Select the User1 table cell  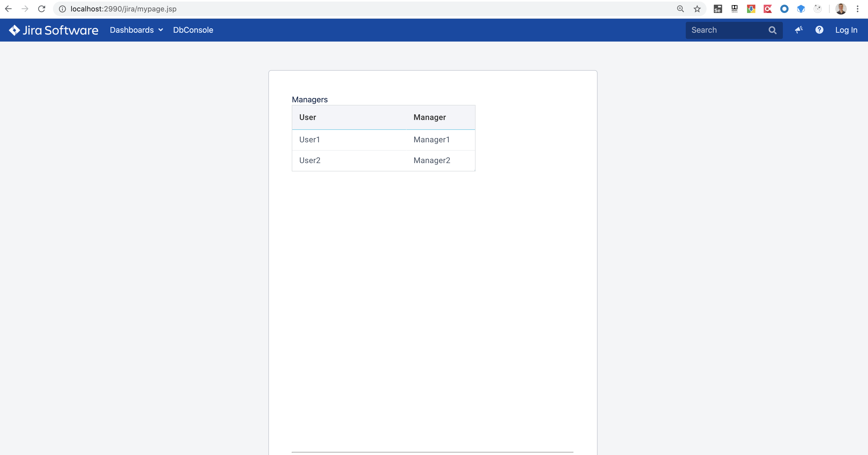349,140
